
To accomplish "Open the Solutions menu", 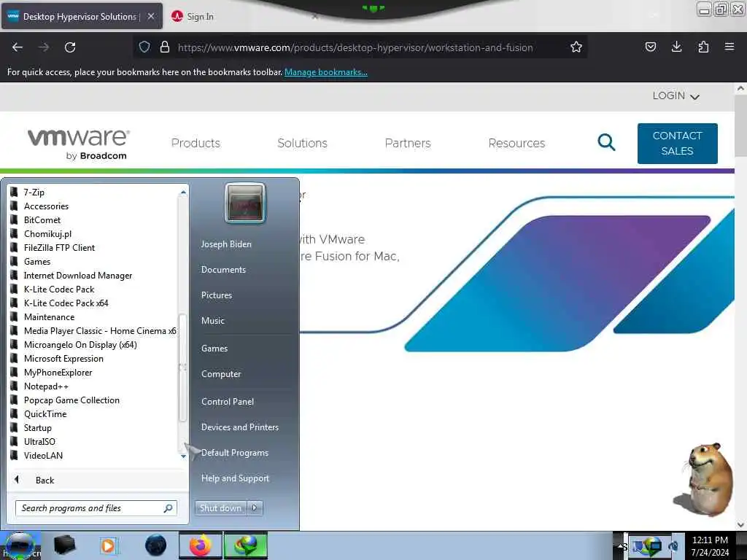I will pos(302,143).
